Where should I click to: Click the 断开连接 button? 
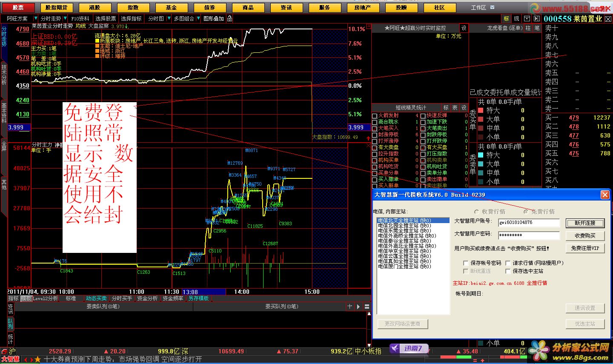(x=585, y=223)
